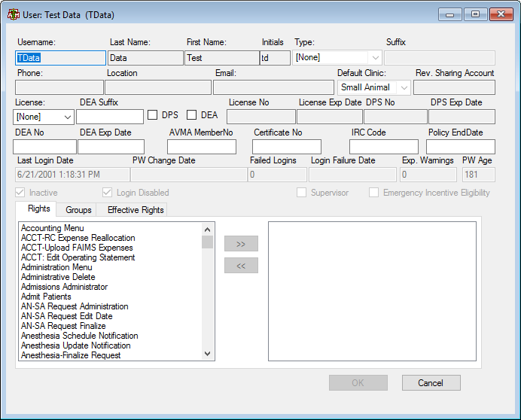Click the Certificate No field
The width and height of the screenshot is (521, 420).
coord(287,147)
